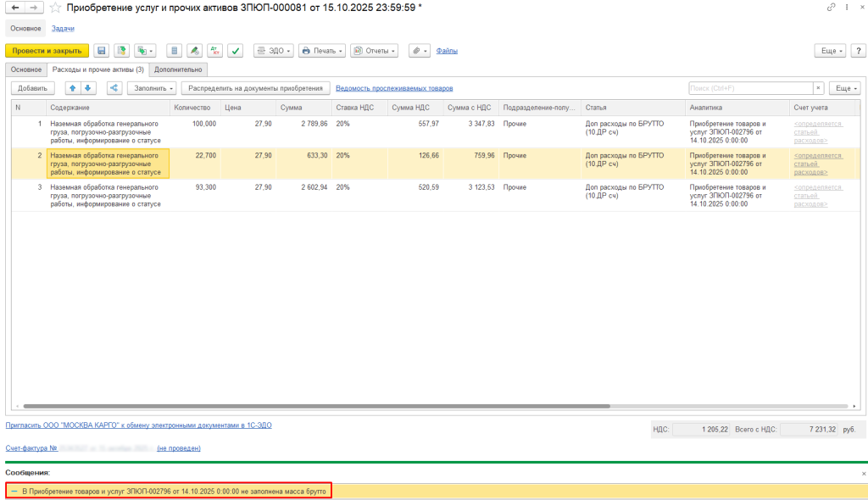This screenshot has height=500, width=868.
Task: Click Распределить на документы приобретения button
Action: tap(255, 88)
